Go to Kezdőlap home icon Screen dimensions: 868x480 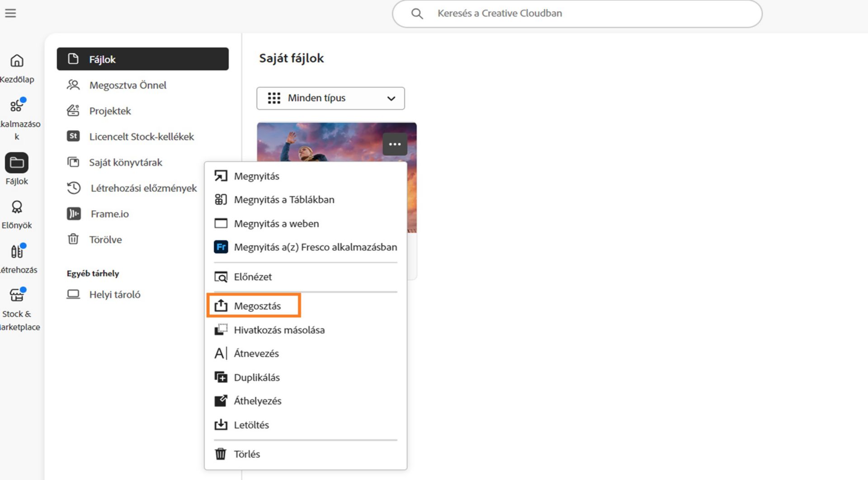tap(17, 60)
